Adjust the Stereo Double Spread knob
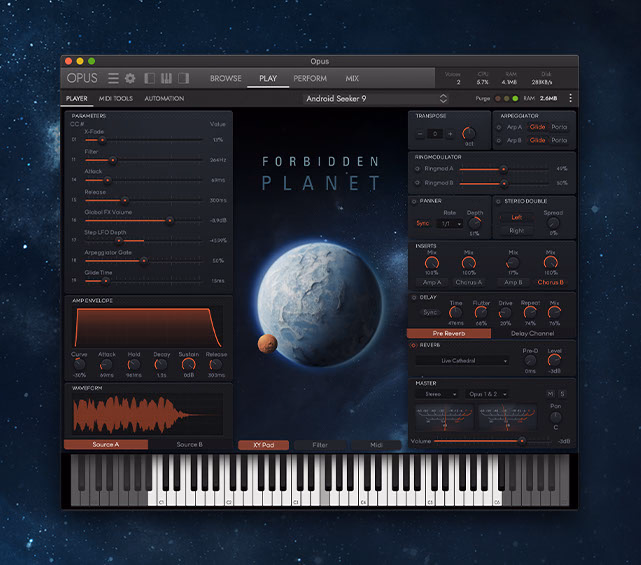The width and height of the screenshot is (641, 565). pyautogui.click(x=553, y=223)
